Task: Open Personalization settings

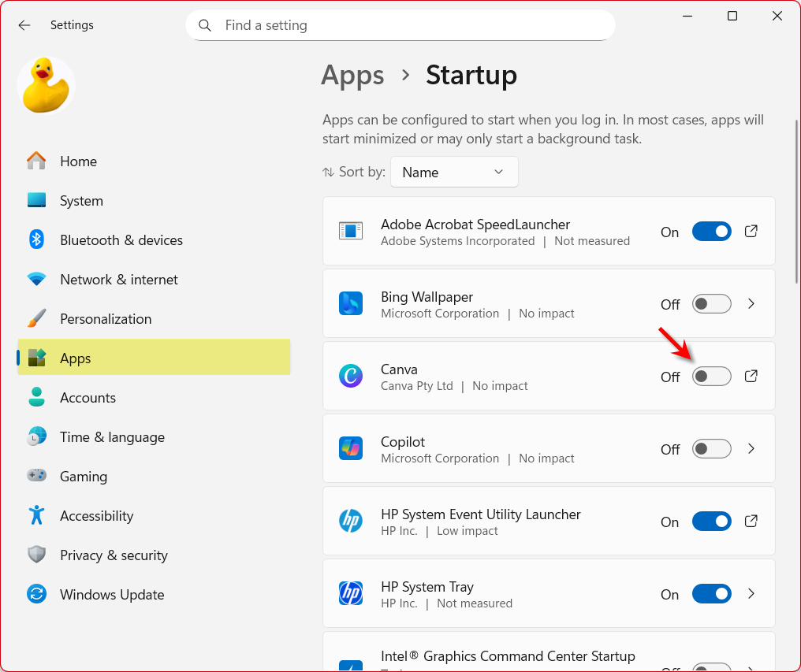Action: 154,318
